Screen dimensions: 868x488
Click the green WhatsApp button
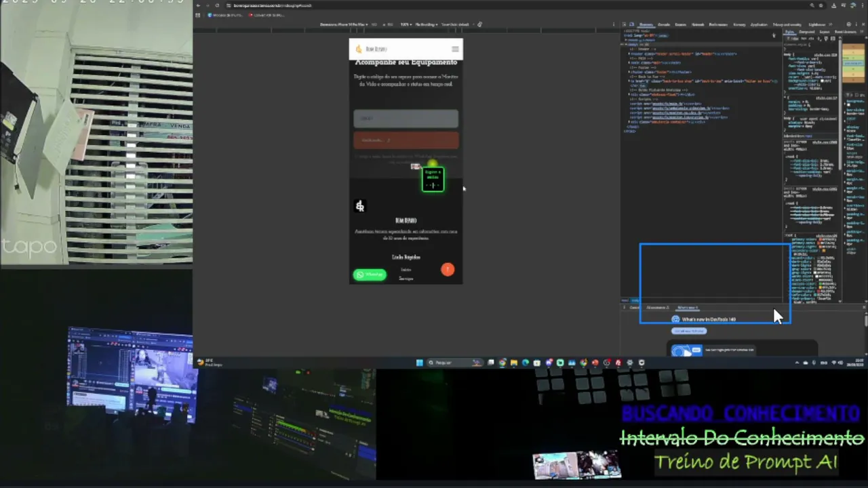coord(370,274)
